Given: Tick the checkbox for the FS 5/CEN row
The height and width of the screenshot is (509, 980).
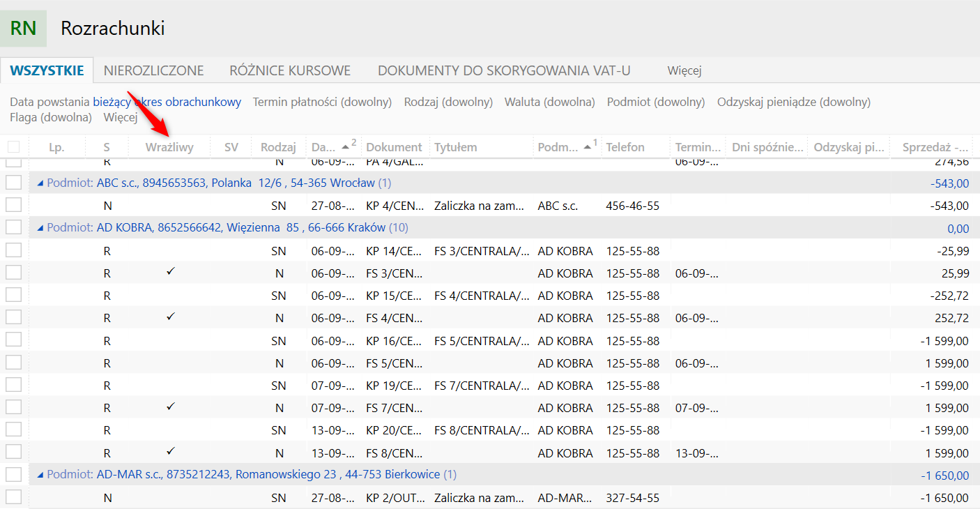Looking at the screenshot, I should (13, 363).
